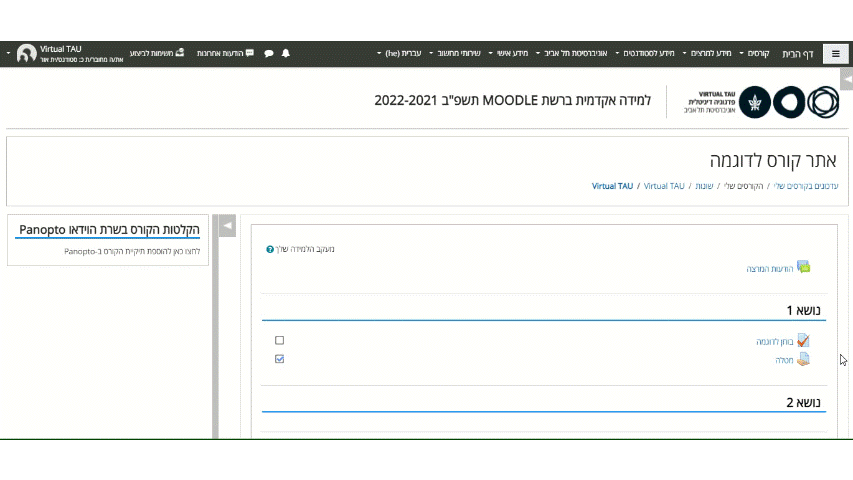Click the Virtual TAU user name
Viewport: 853px width, 480px height.
(x=60, y=49)
